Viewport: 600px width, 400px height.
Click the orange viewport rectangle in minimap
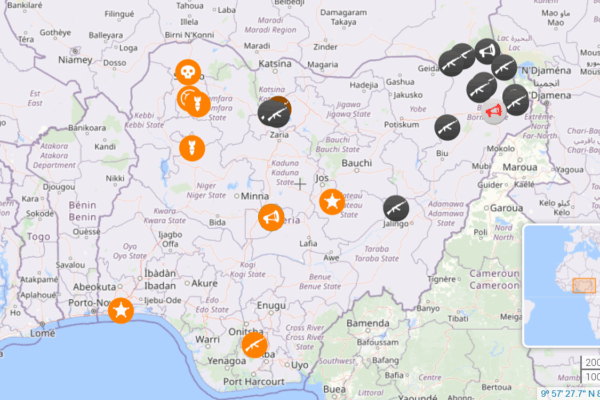[x=584, y=286]
